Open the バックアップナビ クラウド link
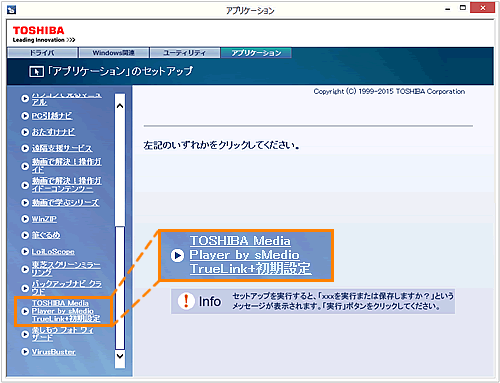 [x=67, y=288]
